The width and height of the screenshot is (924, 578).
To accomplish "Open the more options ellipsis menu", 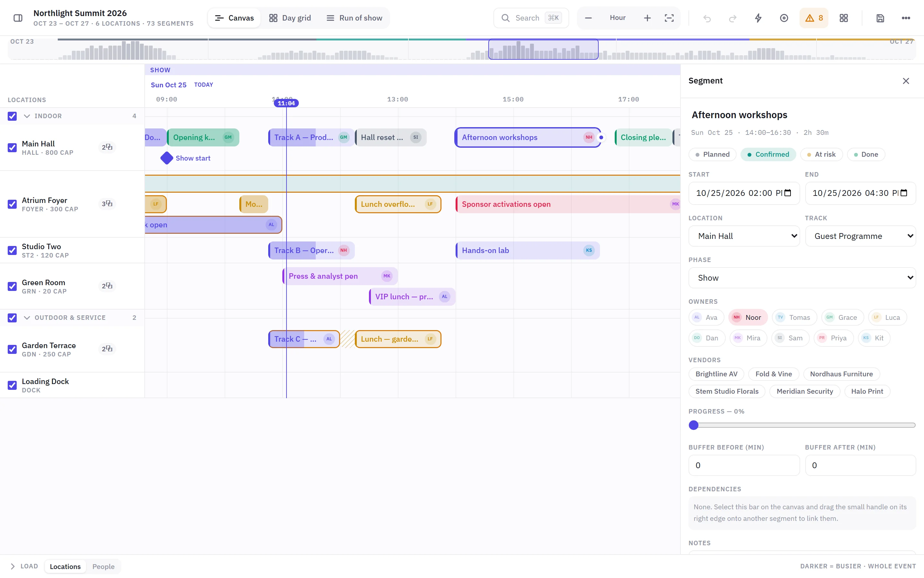I will point(906,18).
